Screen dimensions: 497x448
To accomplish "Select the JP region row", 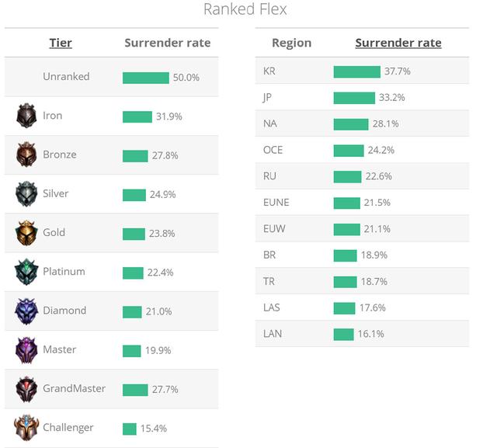I will pyautogui.click(x=362, y=98).
